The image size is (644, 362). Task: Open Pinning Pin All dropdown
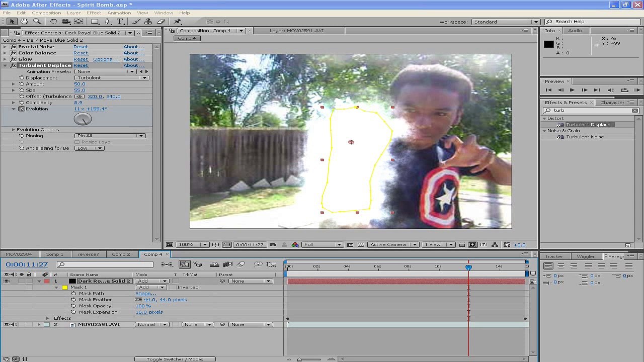click(110, 136)
